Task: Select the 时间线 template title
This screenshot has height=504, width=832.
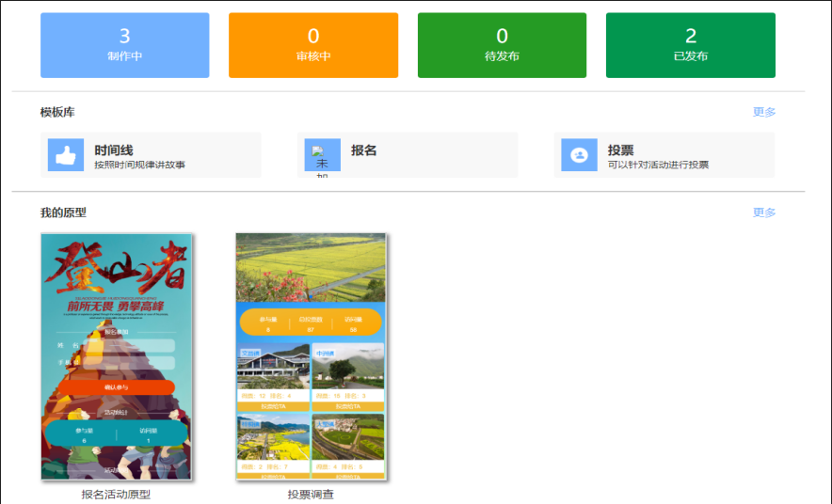Action: [114, 150]
